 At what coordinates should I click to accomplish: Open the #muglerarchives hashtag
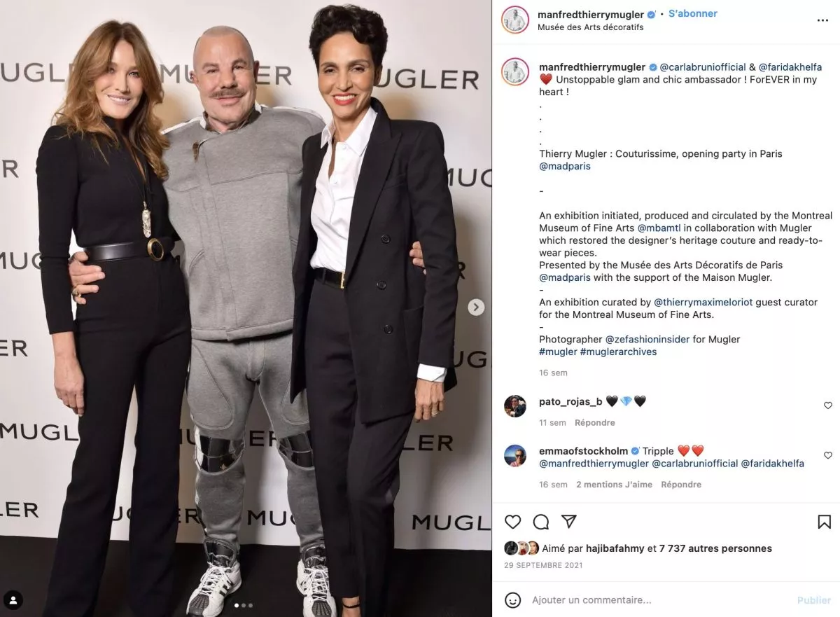point(618,352)
